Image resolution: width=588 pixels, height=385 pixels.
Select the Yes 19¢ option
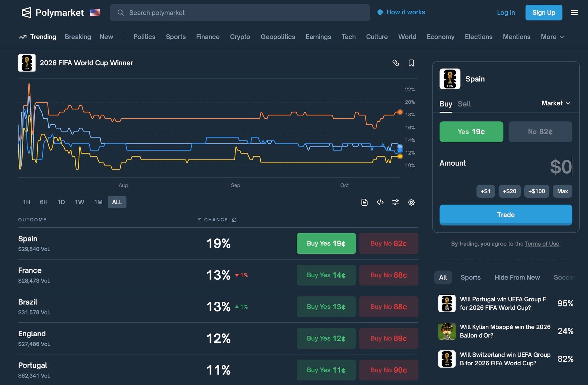pos(471,132)
